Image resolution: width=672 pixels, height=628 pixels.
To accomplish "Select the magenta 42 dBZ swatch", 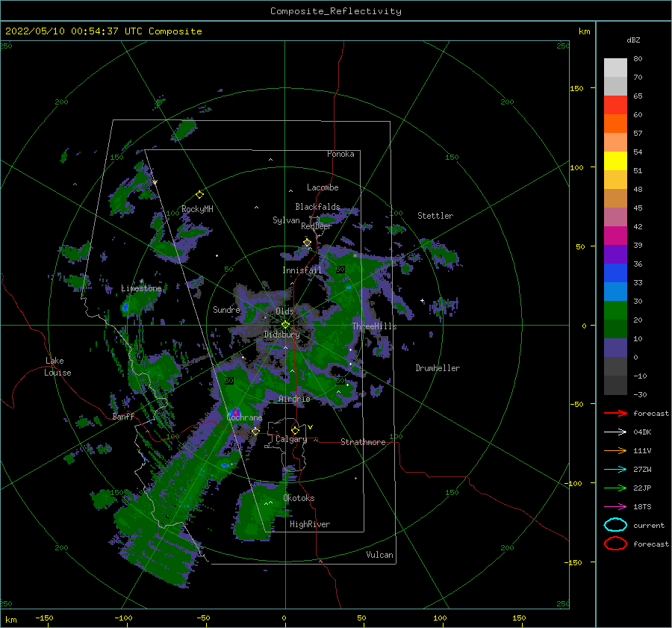I will pos(615,235).
